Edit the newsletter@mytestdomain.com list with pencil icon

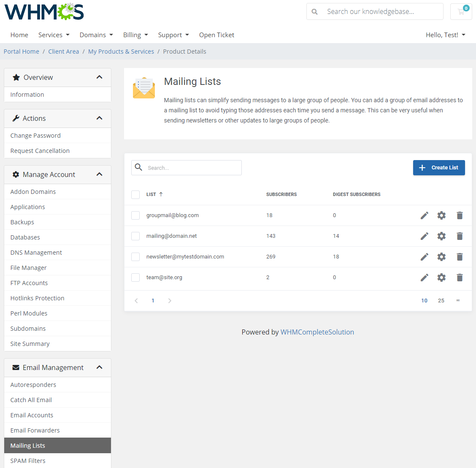[424, 257]
